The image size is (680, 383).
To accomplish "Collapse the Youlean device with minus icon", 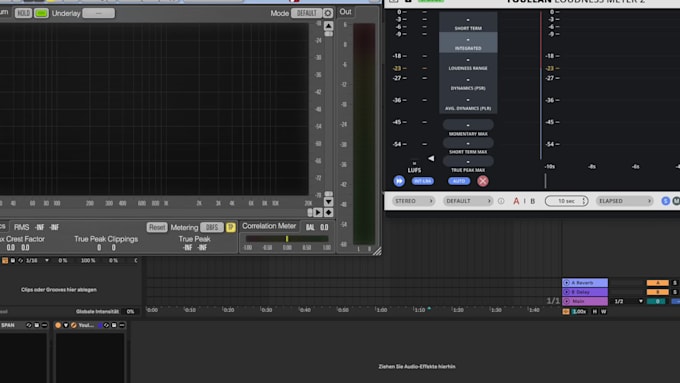I will (122, 325).
